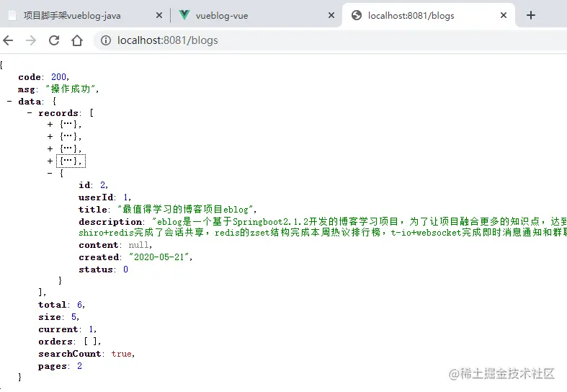Click the userId key

click(x=96, y=197)
